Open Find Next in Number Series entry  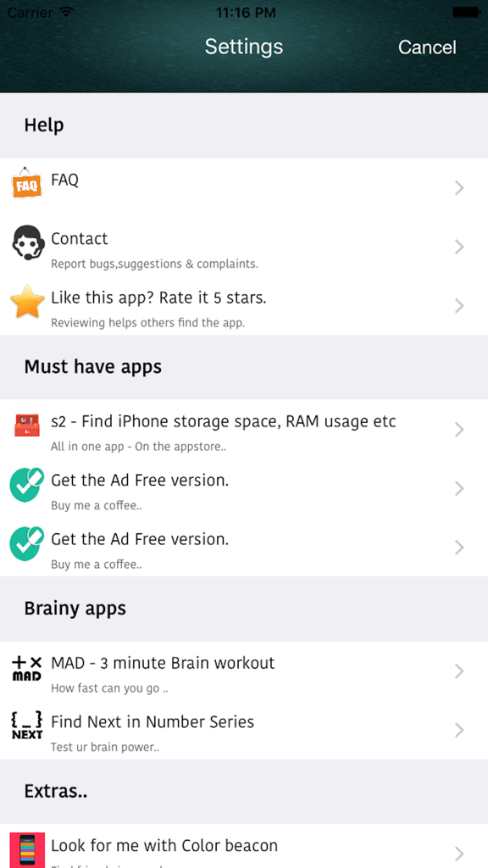coord(153,721)
